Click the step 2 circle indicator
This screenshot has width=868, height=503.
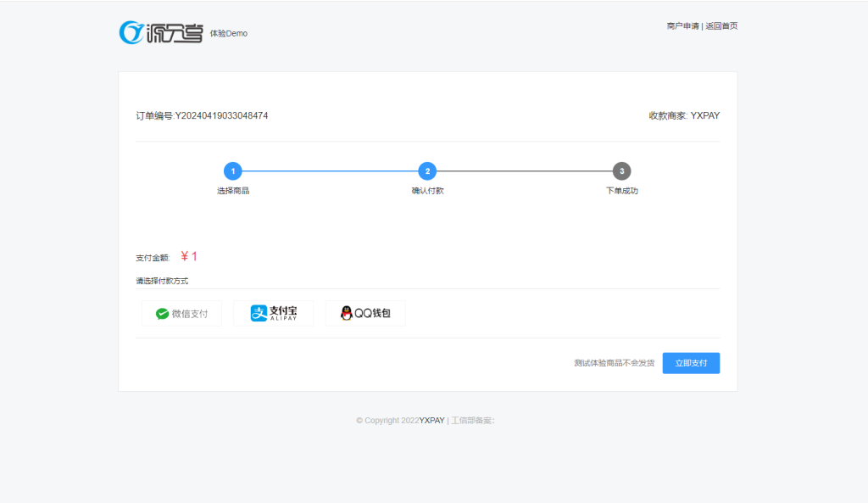tap(427, 171)
